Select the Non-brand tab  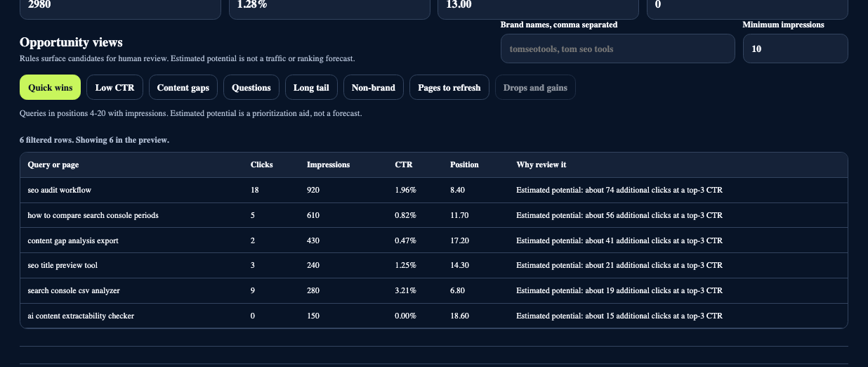(374, 88)
